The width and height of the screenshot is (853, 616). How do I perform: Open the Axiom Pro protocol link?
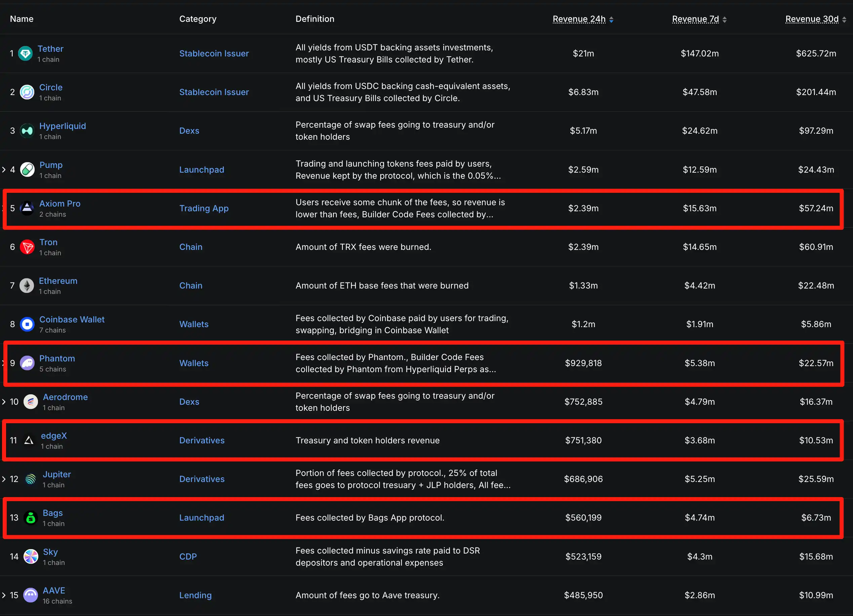(60, 204)
